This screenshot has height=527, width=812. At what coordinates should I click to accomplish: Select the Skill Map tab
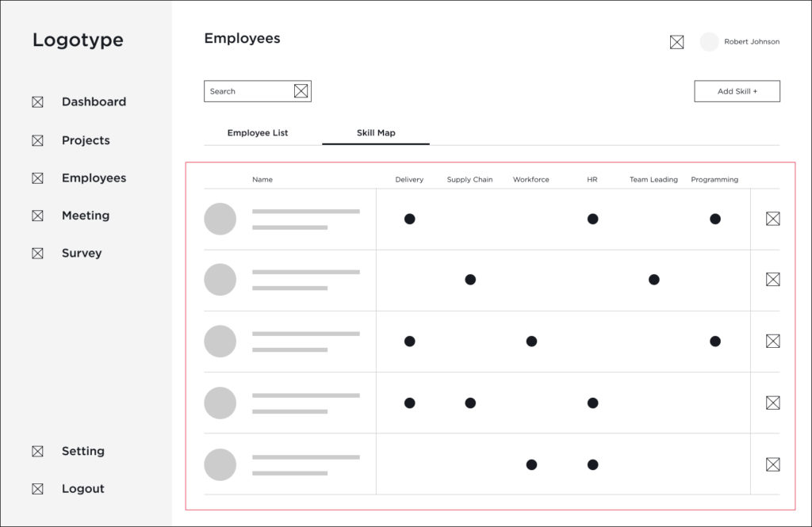pyautogui.click(x=376, y=133)
